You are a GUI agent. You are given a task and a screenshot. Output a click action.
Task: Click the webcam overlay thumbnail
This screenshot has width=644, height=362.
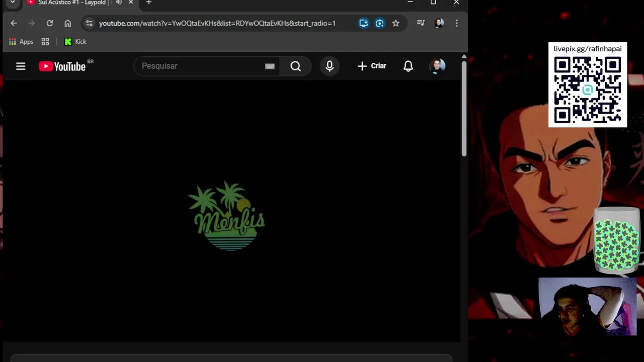point(588,306)
